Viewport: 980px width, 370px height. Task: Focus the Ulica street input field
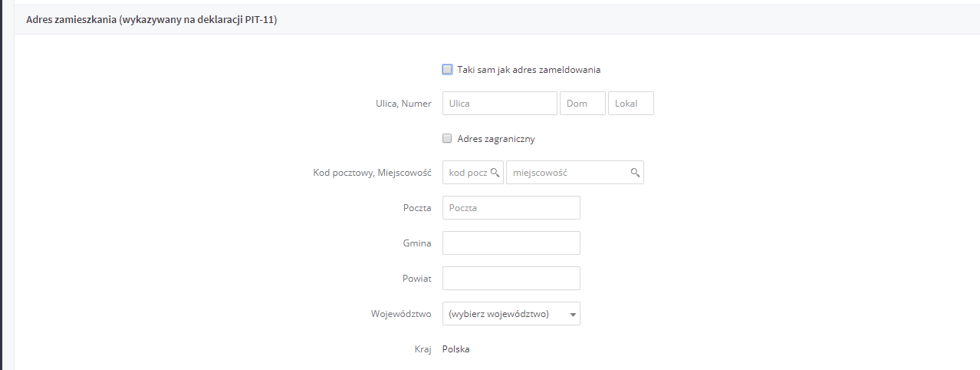pos(500,104)
